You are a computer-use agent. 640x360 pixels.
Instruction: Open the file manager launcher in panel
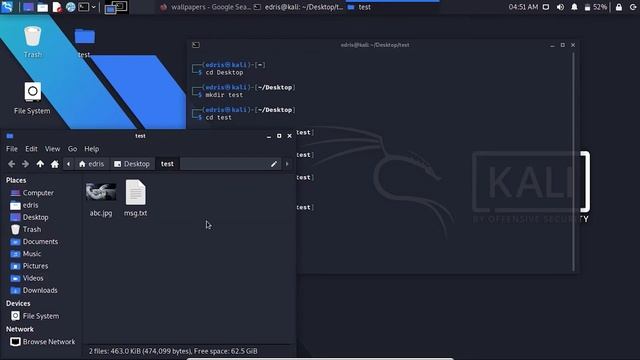[42, 7]
